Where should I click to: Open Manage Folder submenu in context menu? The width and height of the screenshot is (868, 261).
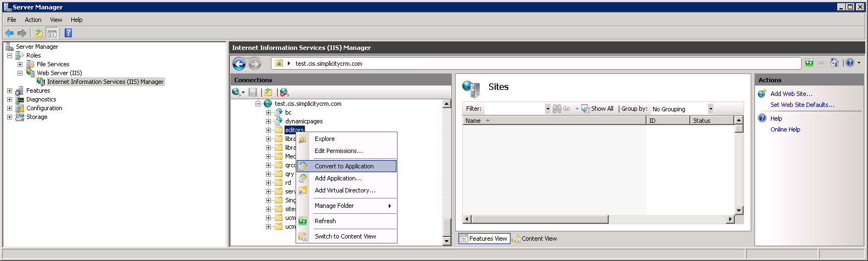click(x=347, y=206)
